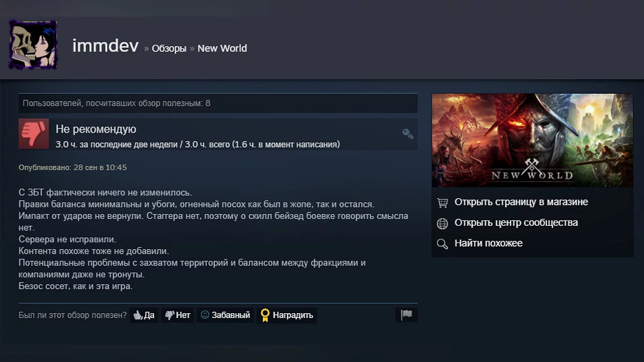Click line 'Безос сосет, как и эта игра.'

point(76,286)
